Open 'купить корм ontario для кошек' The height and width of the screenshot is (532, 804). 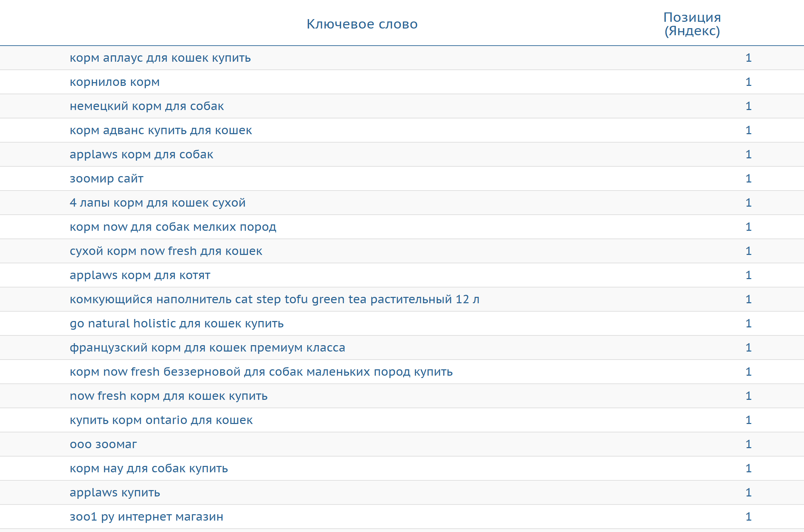161,420
